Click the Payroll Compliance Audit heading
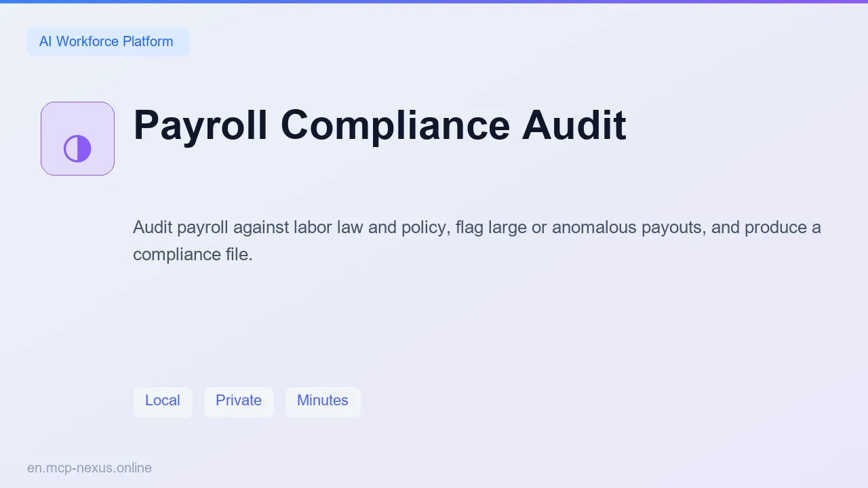The image size is (868, 488). click(380, 125)
